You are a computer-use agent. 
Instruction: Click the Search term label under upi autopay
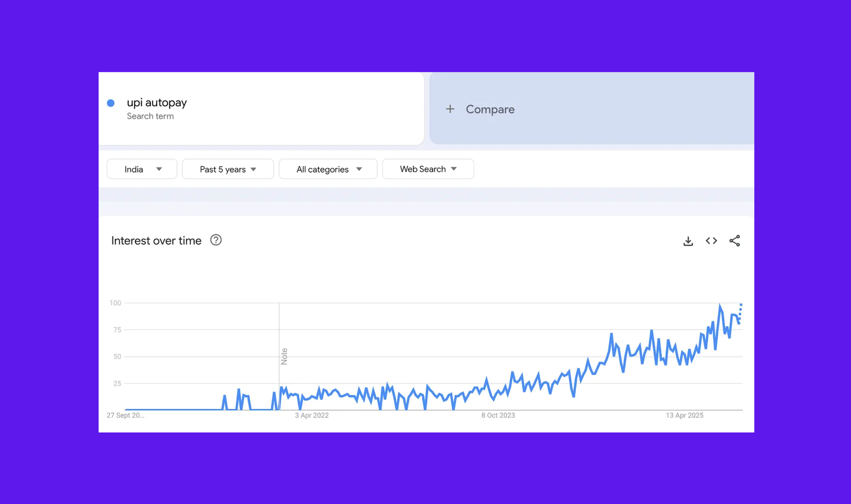tap(150, 116)
